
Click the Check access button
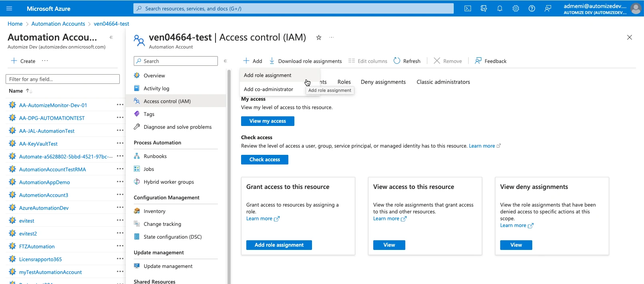coord(264,160)
